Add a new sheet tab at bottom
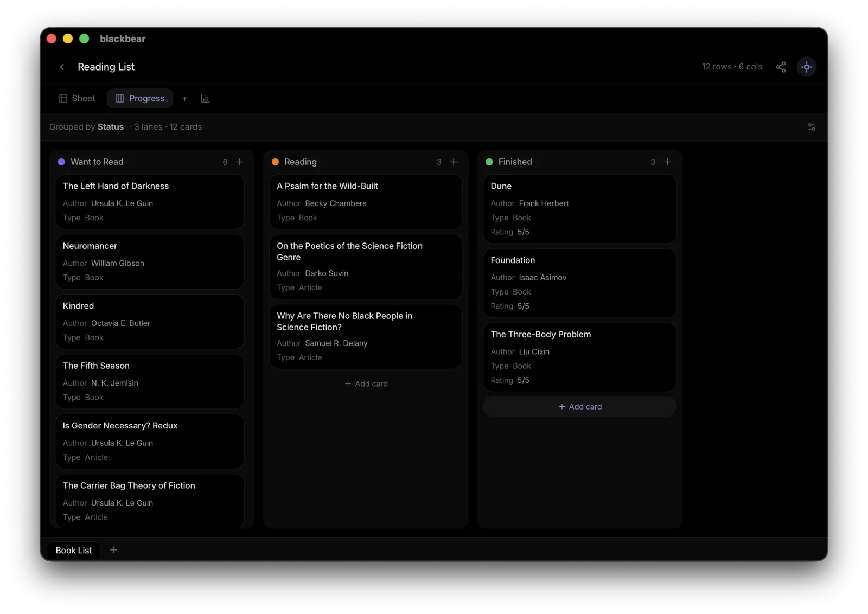868x614 pixels. (113, 550)
